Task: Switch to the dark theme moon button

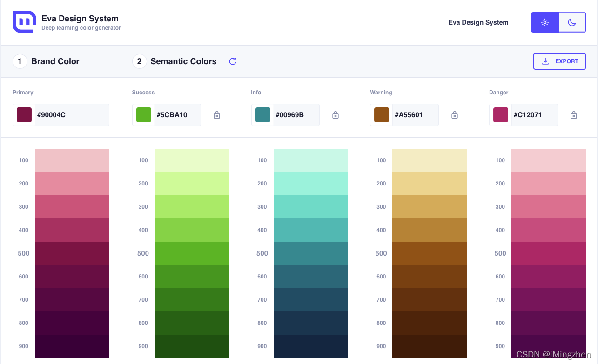Action: tap(572, 22)
